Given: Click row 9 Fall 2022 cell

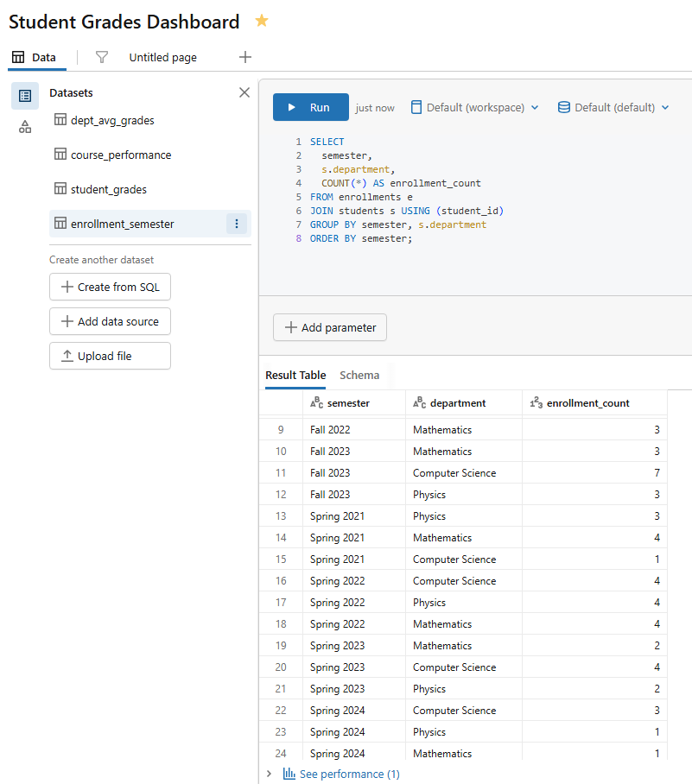Looking at the screenshot, I should [354, 429].
